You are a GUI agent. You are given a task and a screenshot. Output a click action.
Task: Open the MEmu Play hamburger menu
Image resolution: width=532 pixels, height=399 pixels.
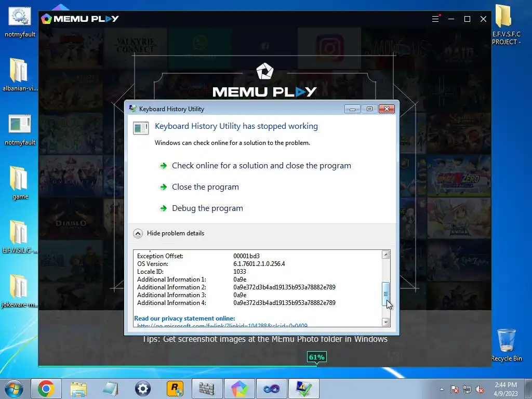pyautogui.click(x=436, y=19)
